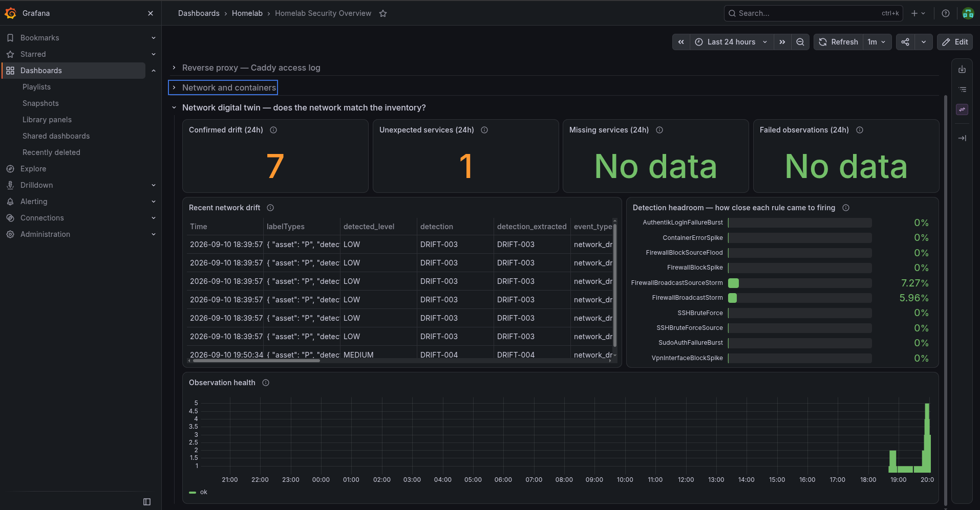Click the Edit dashboard button
980x510 pixels.
[955, 42]
